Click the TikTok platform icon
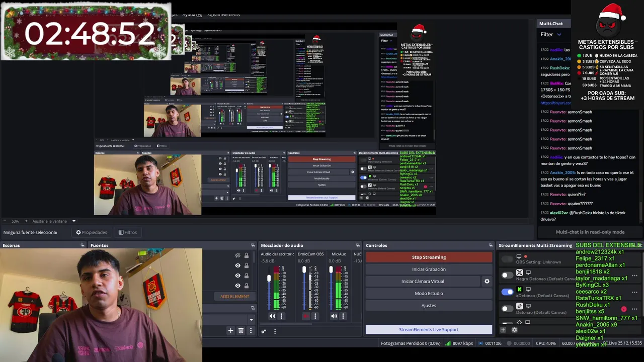The height and width of the screenshot is (362, 644). point(520,306)
